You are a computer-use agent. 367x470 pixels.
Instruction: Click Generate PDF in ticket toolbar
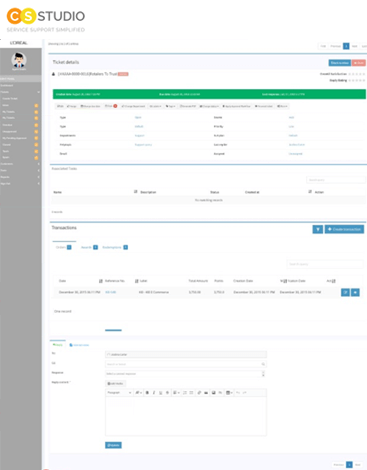(188, 106)
